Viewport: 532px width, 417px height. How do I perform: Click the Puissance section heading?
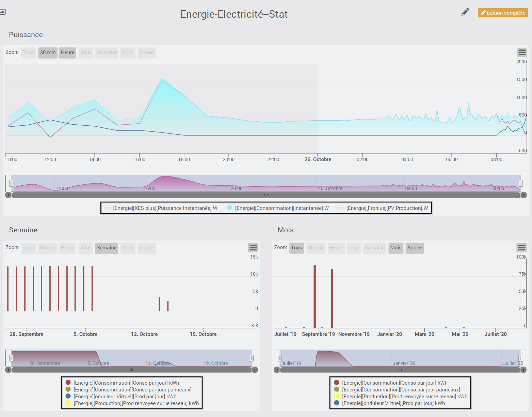(26, 35)
